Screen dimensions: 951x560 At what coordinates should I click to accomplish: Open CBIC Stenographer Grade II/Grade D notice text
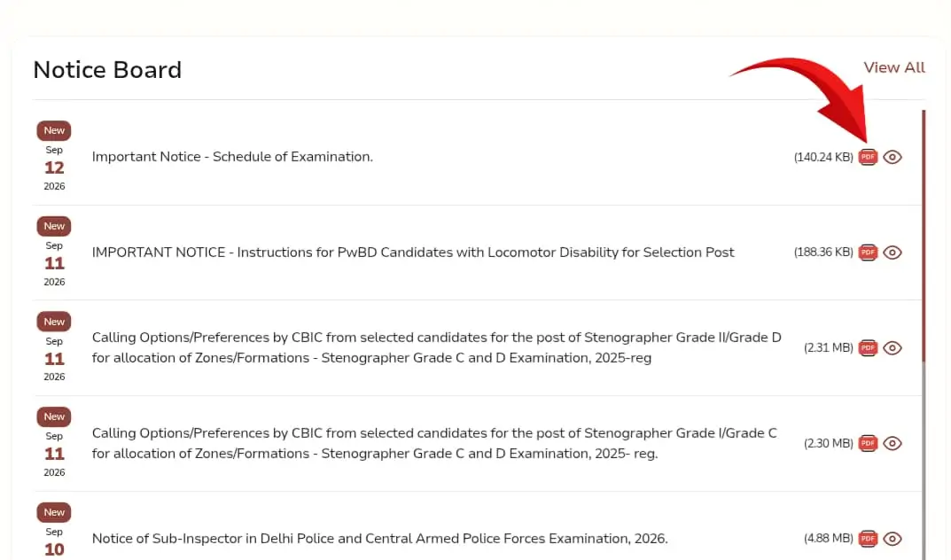point(437,347)
